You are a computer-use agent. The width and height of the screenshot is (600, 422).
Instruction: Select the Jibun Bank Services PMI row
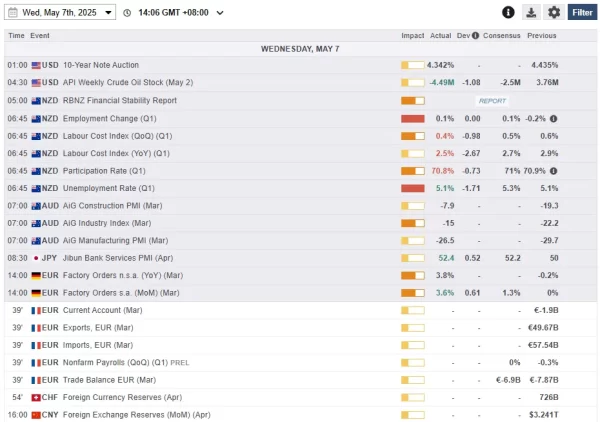[300, 258]
